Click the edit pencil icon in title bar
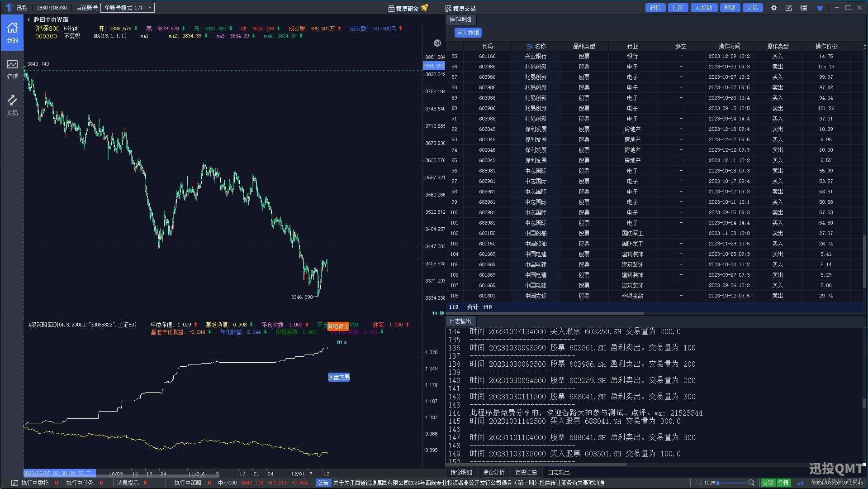The height and width of the screenshot is (489, 868). pyautogui.click(x=788, y=8)
